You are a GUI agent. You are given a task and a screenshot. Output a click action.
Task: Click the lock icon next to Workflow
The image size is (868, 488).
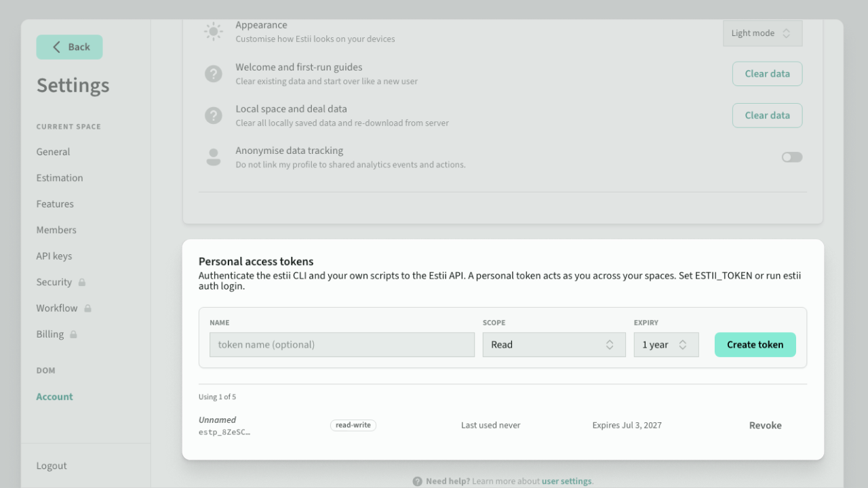(87, 308)
